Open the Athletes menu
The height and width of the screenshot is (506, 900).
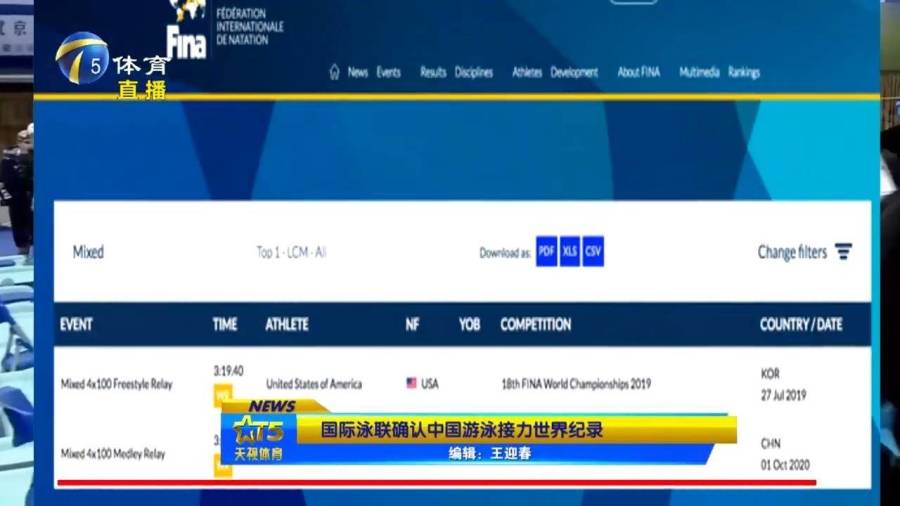click(527, 72)
